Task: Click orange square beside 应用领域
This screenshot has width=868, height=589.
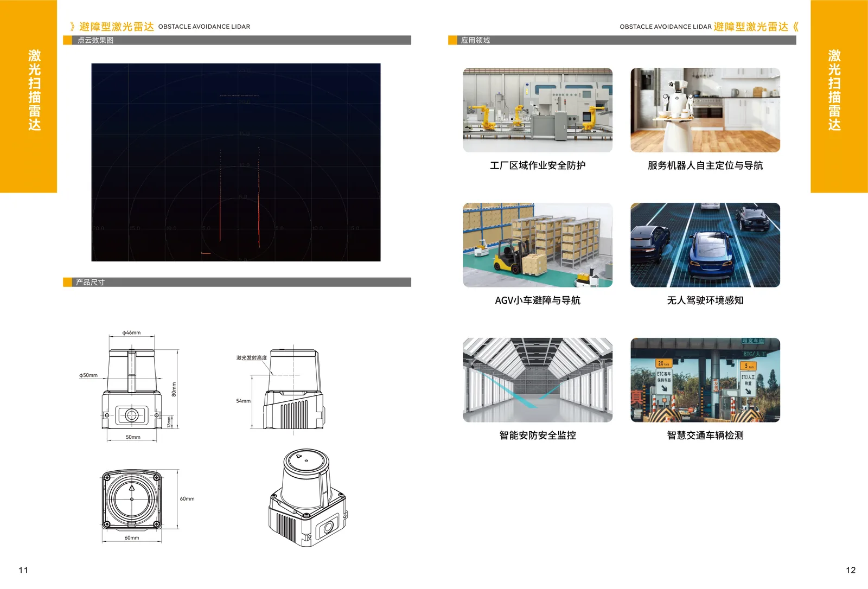Action: [x=452, y=40]
